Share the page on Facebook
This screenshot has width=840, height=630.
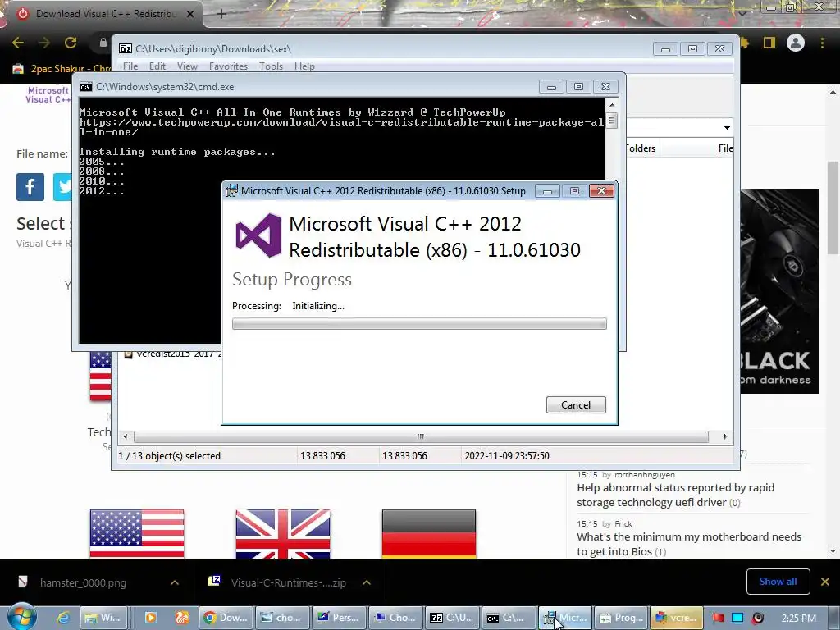(30, 187)
